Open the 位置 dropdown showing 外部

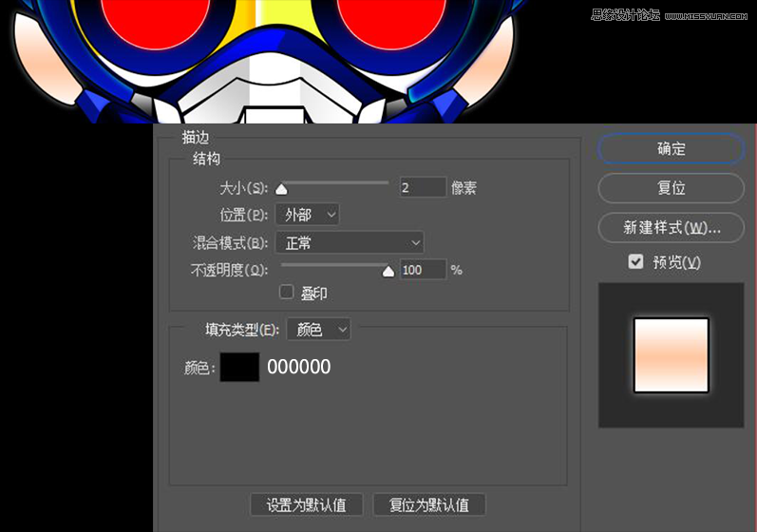(x=307, y=215)
